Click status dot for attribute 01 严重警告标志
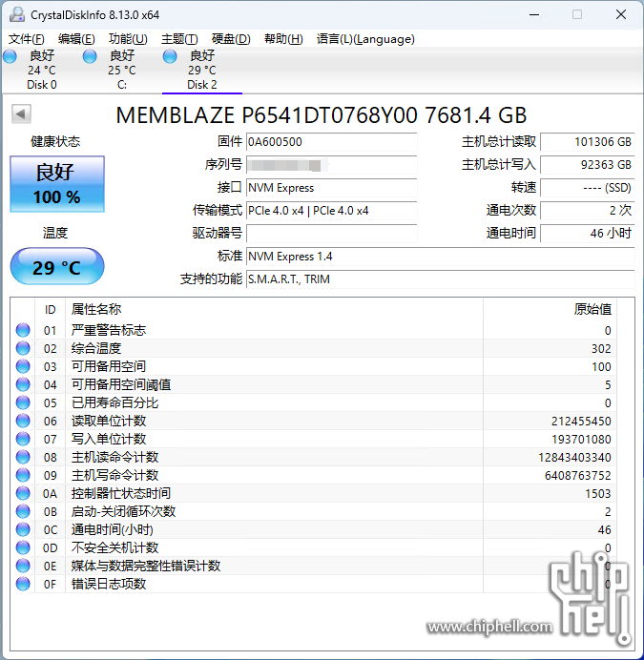The width and height of the screenshot is (644, 660). coord(23,330)
